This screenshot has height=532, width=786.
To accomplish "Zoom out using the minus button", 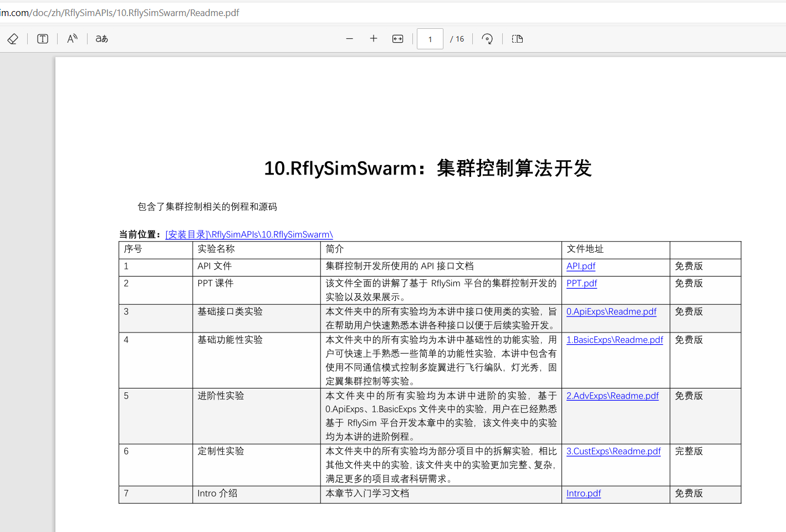I will [349, 39].
